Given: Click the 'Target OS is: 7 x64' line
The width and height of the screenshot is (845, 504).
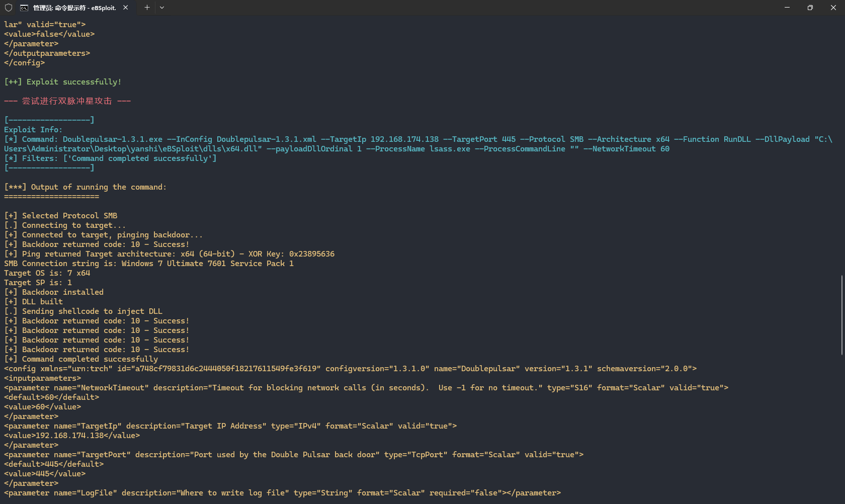Looking at the screenshot, I should click(47, 273).
